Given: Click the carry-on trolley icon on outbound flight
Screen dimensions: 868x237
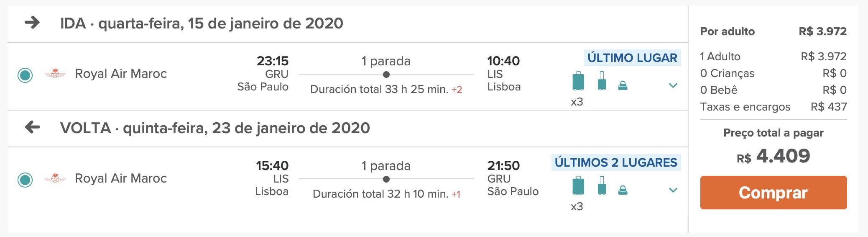Looking at the screenshot, I should tap(602, 81).
